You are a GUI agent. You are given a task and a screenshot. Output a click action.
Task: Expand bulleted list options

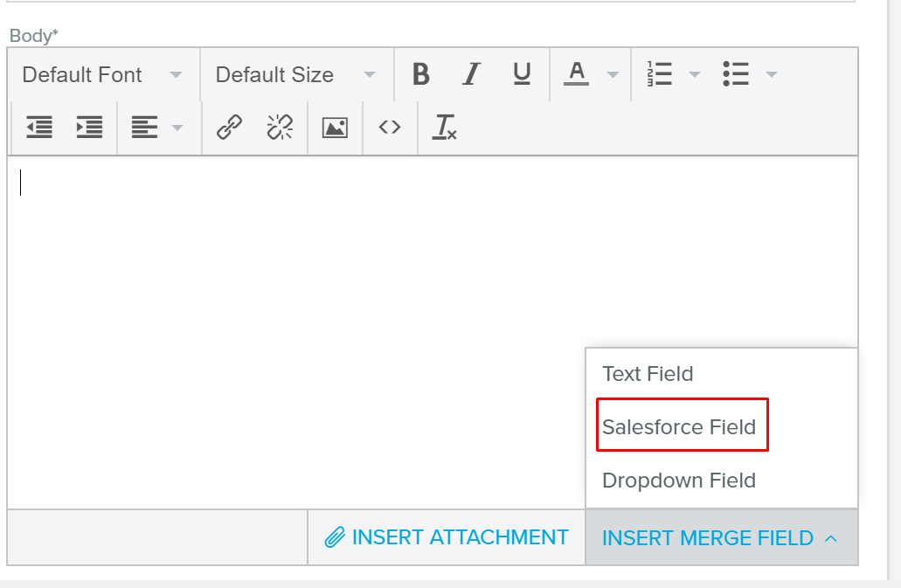click(771, 75)
